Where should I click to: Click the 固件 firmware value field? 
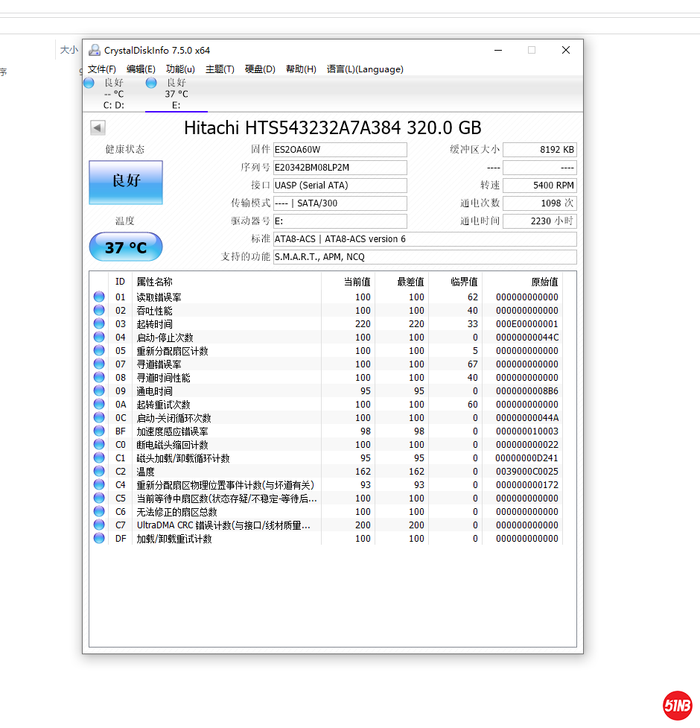340,150
